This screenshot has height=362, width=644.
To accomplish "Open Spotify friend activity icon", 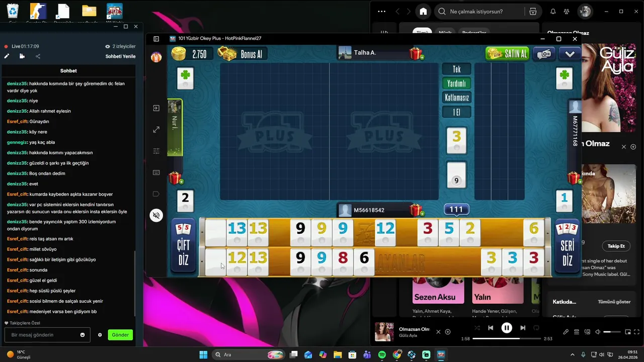I will pos(567,12).
